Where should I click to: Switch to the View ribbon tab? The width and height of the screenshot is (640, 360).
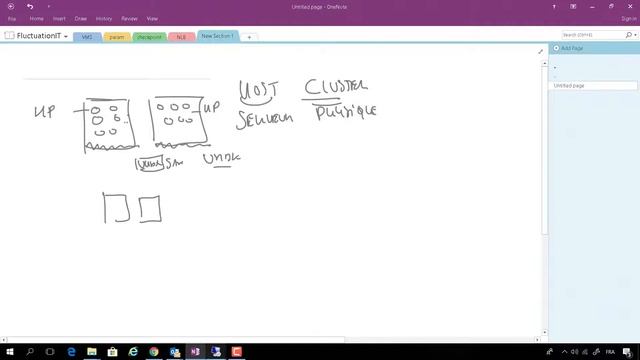[x=152, y=19]
